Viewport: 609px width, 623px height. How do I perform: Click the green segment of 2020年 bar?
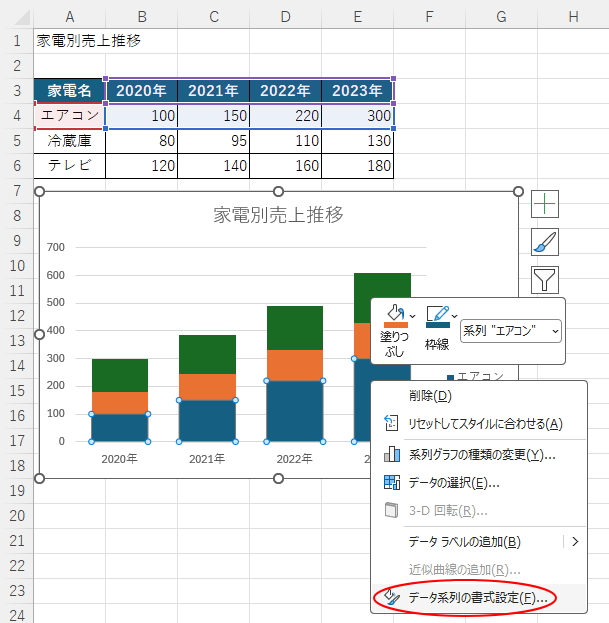[119, 374]
